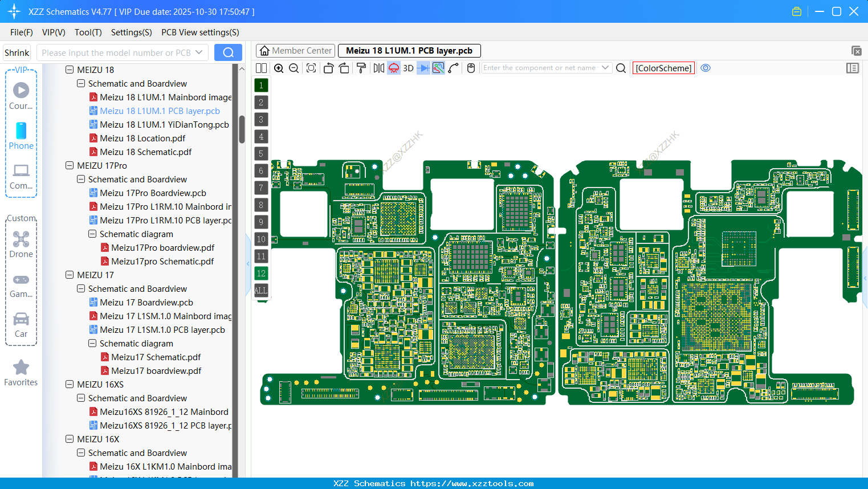
Task: Select the Zoom Out tool
Action: [x=294, y=68]
